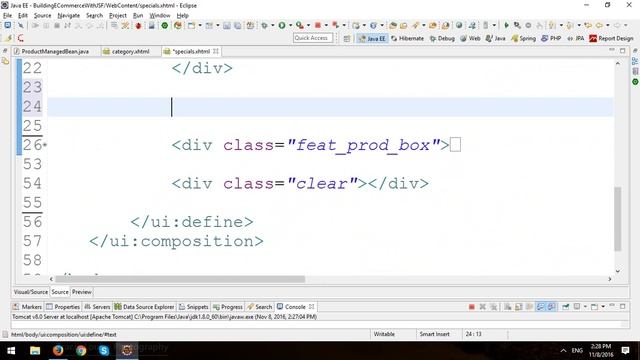Open Chrome from the taskbar
Screen dimensions: 640x360
click(81, 350)
